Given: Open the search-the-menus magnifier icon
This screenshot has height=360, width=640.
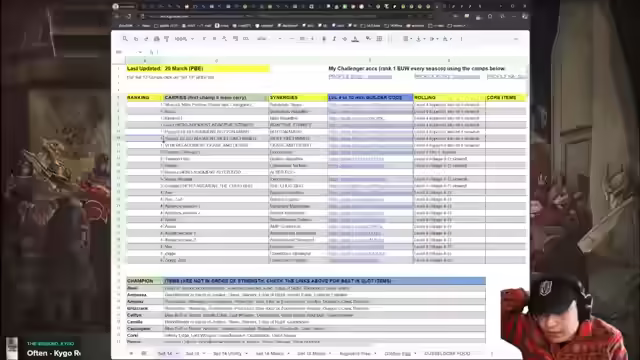Looking at the screenshot, I should 125,39.
